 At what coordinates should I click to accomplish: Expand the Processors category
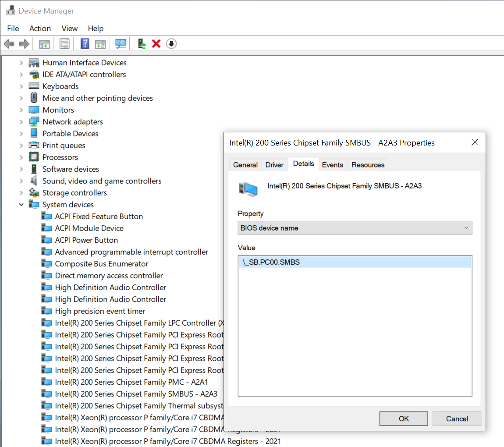tap(21, 157)
